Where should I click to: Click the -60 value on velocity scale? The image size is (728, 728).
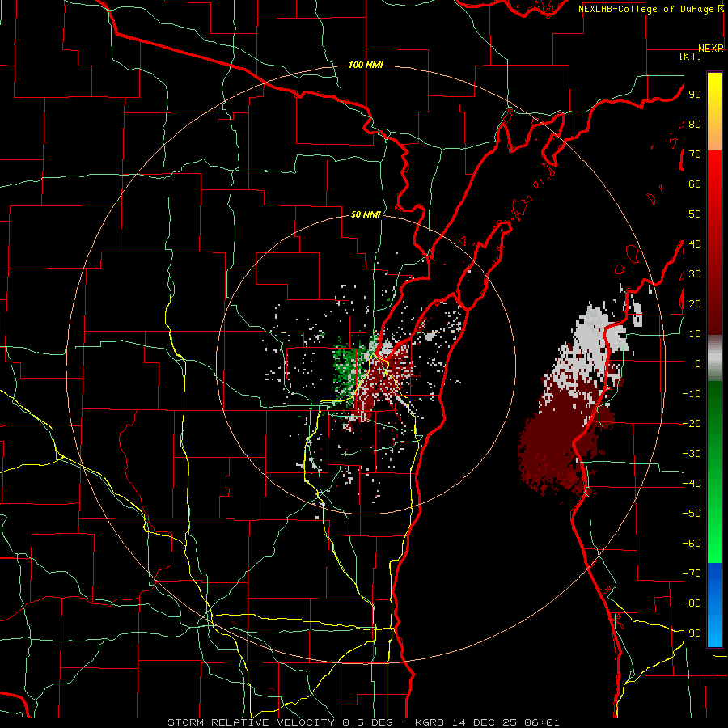(692, 544)
